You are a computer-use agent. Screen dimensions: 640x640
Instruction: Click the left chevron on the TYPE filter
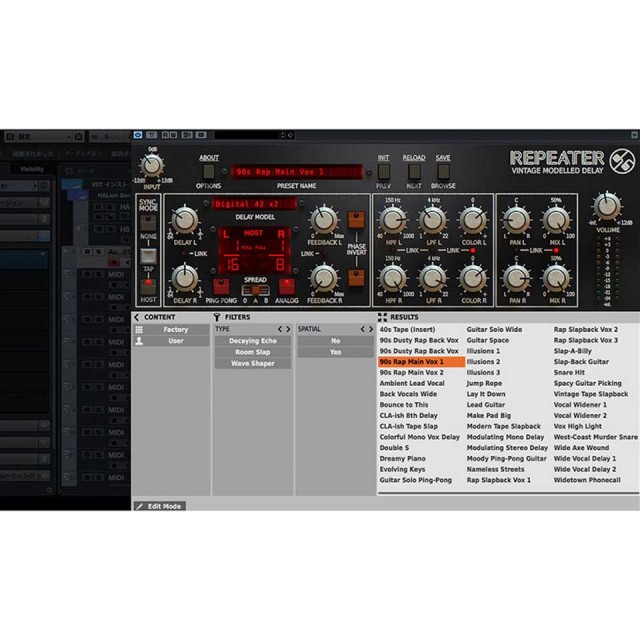[x=280, y=329]
